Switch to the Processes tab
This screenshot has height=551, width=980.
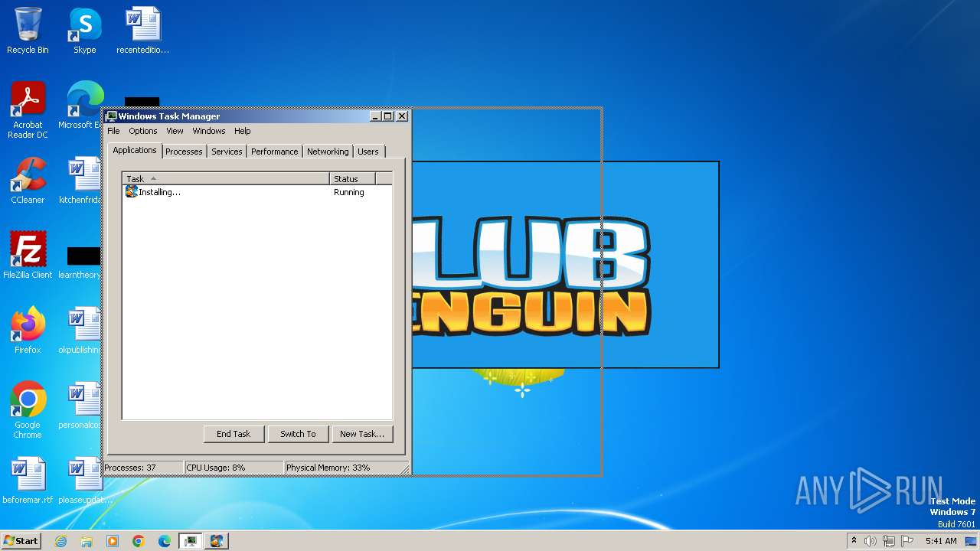[x=184, y=152]
